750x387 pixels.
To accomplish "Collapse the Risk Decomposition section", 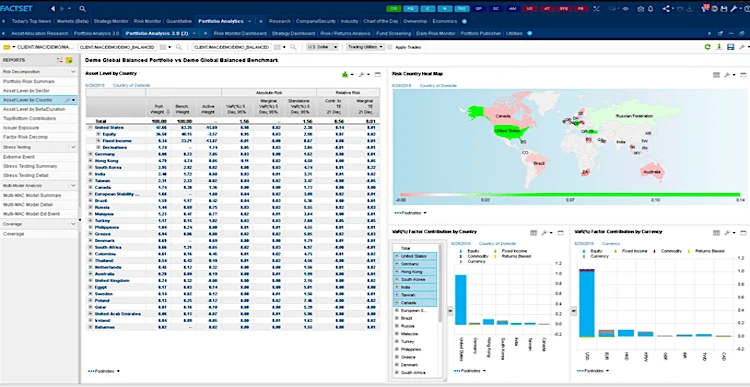I will (73, 71).
